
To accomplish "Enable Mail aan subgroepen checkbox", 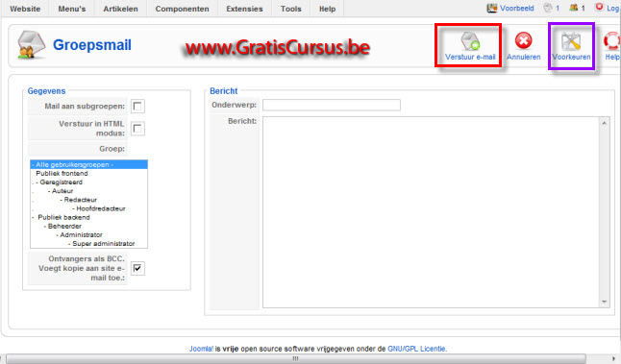I will (137, 106).
